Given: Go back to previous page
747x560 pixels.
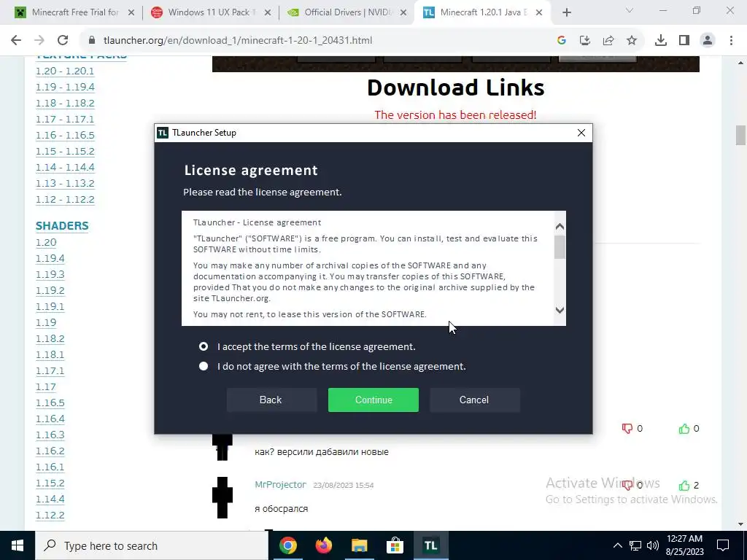Looking at the screenshot, I should pyautogui.click(x=16, y=41).
